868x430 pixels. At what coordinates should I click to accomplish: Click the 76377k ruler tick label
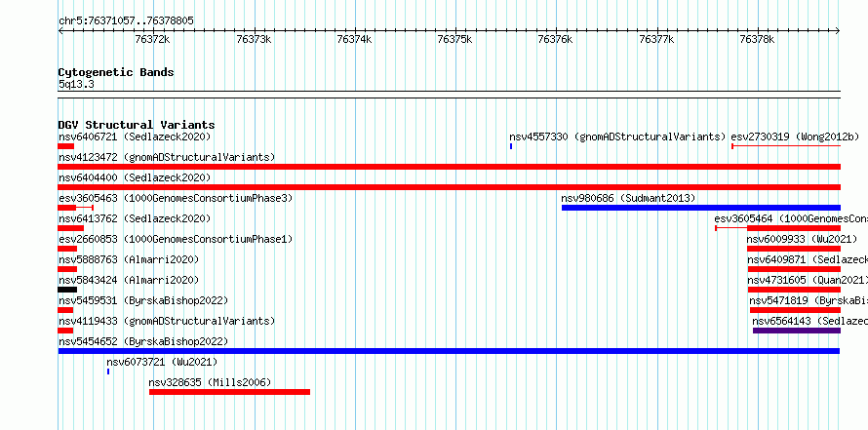[x=656, y=39]
